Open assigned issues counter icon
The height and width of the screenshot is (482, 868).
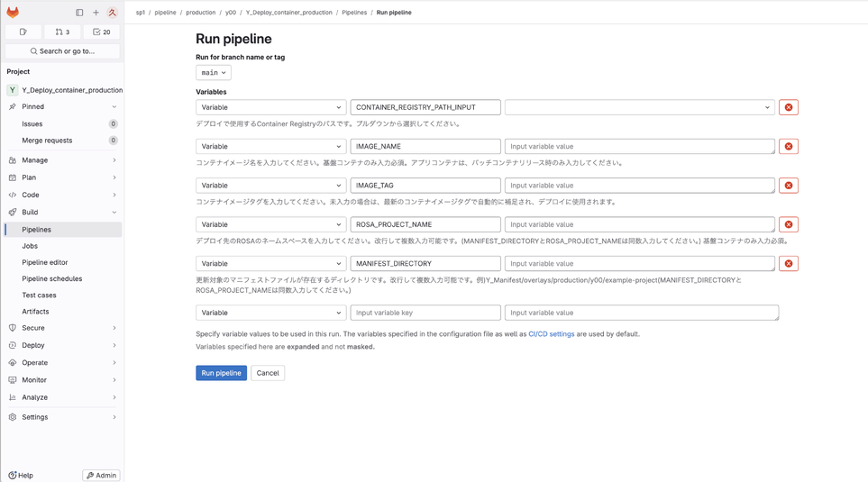23,32
